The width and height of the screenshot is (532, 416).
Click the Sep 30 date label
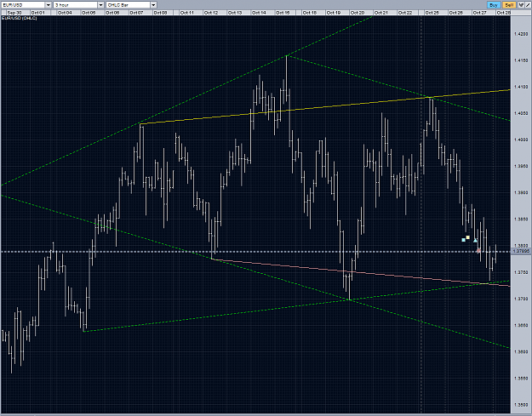click(x=14, y=13)
